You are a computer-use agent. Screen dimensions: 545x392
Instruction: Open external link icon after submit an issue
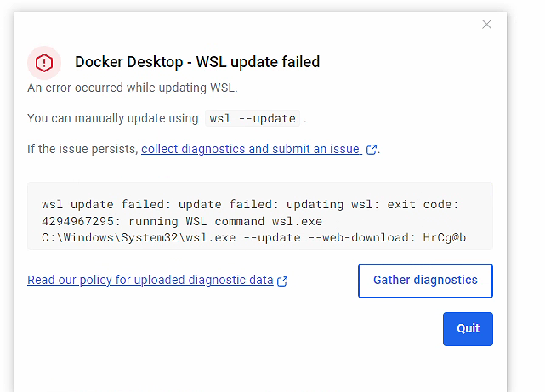pos(372,150)
